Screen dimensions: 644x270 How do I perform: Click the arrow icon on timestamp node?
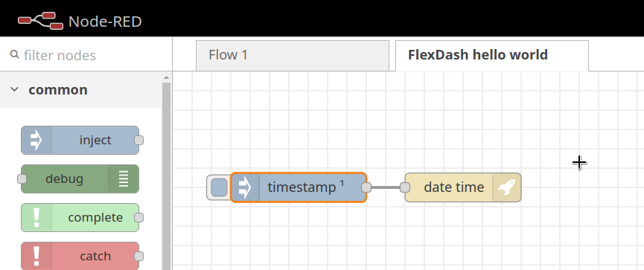[245, 187]
